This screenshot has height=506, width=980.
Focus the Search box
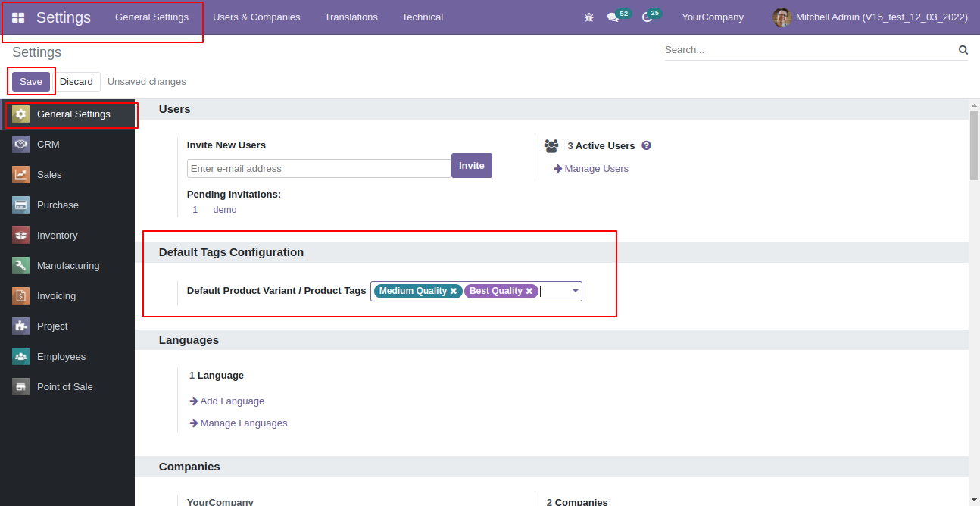click(x=810, y=50)
